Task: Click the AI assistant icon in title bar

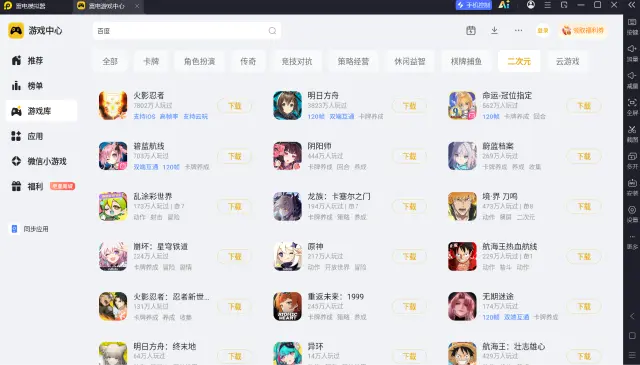Action: [504, 5]
